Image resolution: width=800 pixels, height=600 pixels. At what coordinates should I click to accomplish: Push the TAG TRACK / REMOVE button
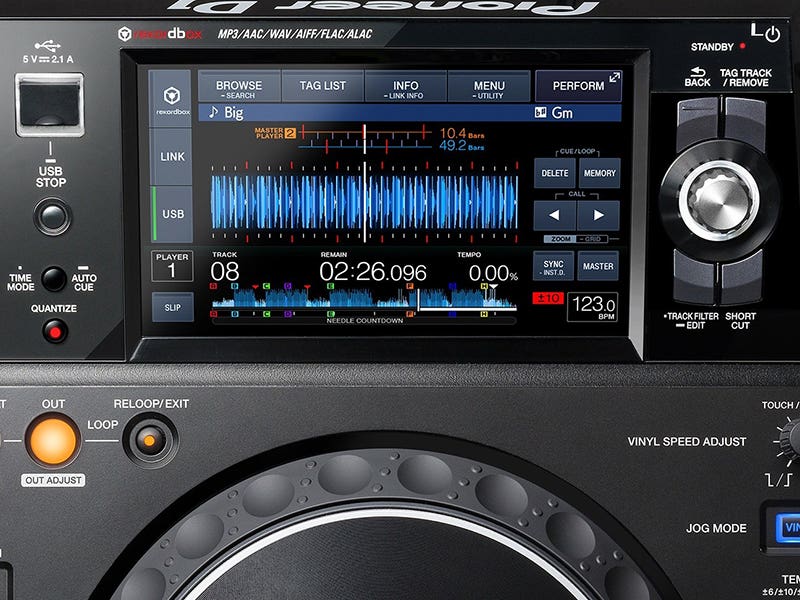coord(745,124)
